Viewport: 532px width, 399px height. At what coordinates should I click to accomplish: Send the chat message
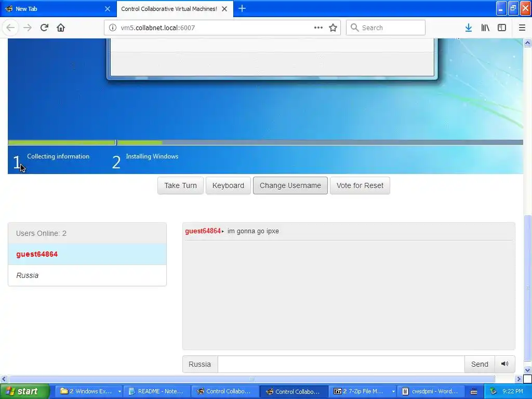pyautogui.click(x=480, y=364)
